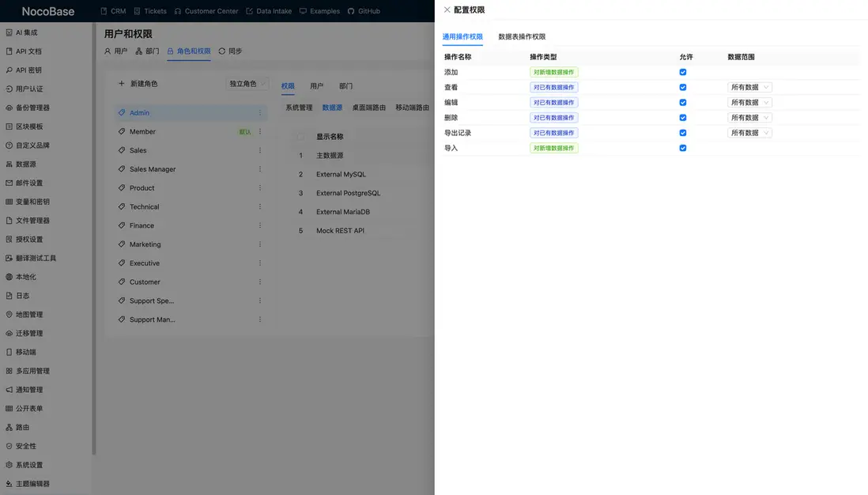Switch to the 用户 tab in the role panel
The height and width of the screenshot is (495, 868).
pyautogui.click(x=315, y=85)
